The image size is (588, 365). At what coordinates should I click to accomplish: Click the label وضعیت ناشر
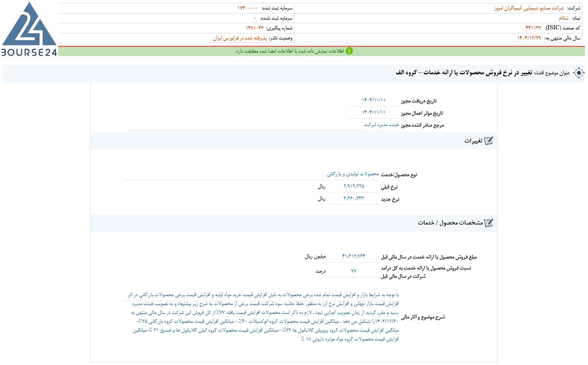pyautogui.click(x=281, y=38)
